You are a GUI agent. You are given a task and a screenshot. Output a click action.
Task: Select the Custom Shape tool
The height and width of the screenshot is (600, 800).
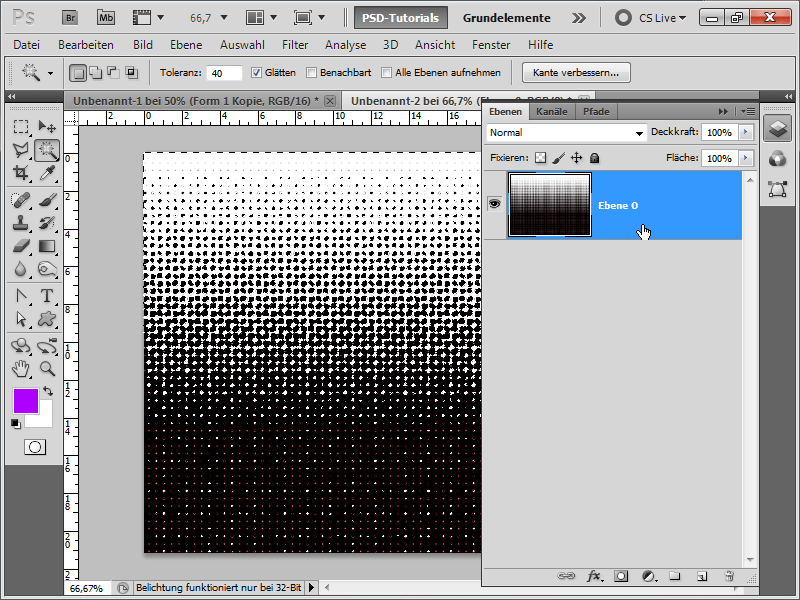(x=47, y=319)
